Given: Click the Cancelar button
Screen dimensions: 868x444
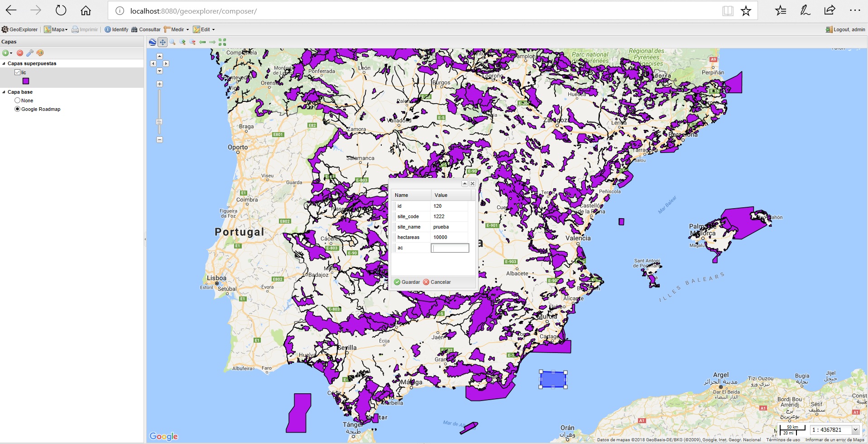Looking at the screenshot, I should tap(437, 282).
